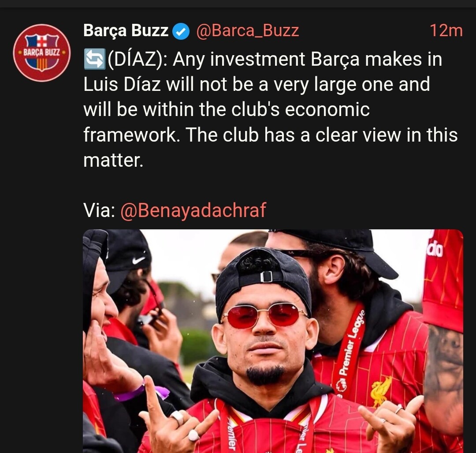The height and width of the screenshot is (453, 476).
Task: Click the yellow Liverpool crest on the jersey
Action: tap(381, 392)
